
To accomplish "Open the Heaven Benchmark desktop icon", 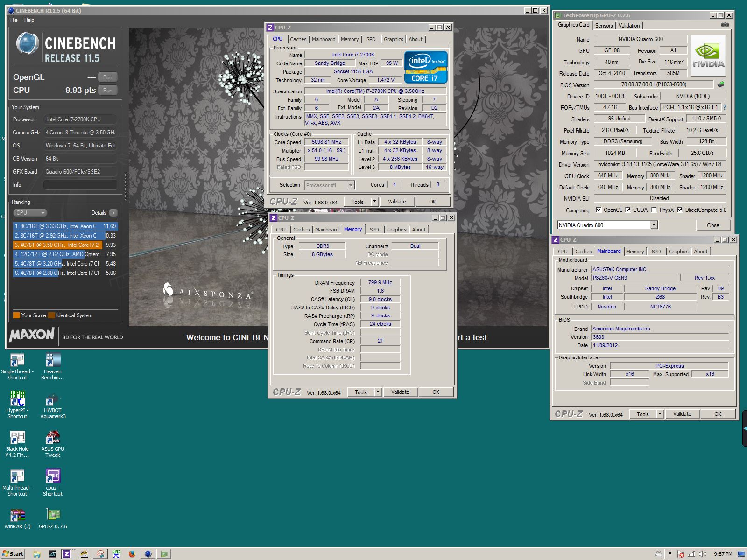I will coord(53,366).
